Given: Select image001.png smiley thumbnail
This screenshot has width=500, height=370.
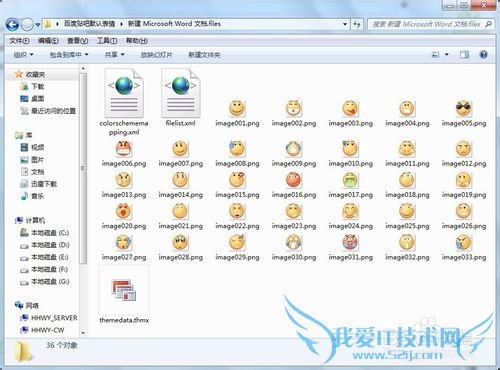Looking at the screenshot, I should pos(237,108).
